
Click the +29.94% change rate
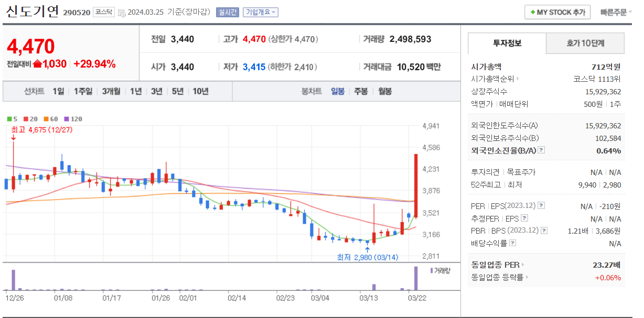[95, 64]
